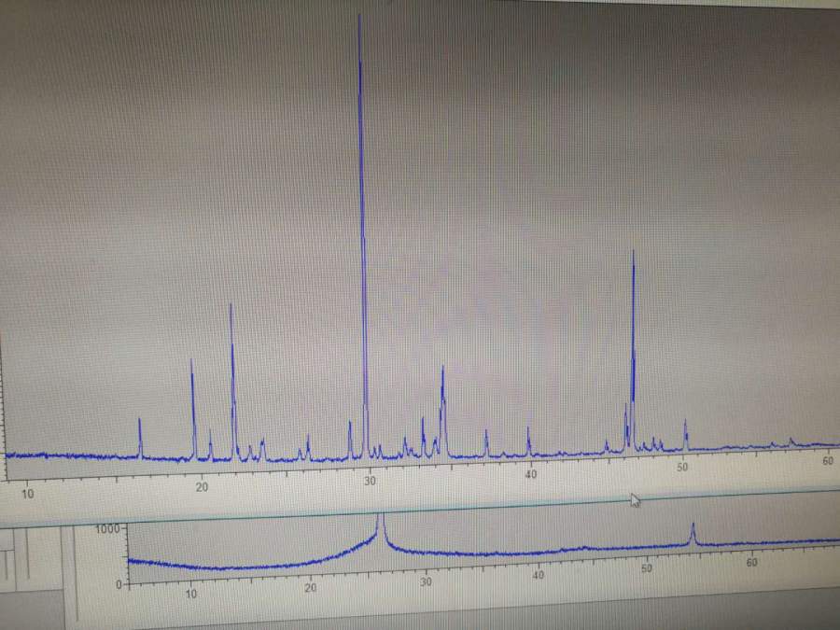Click the "40" axis label of the upper plot

click(530, 474)
